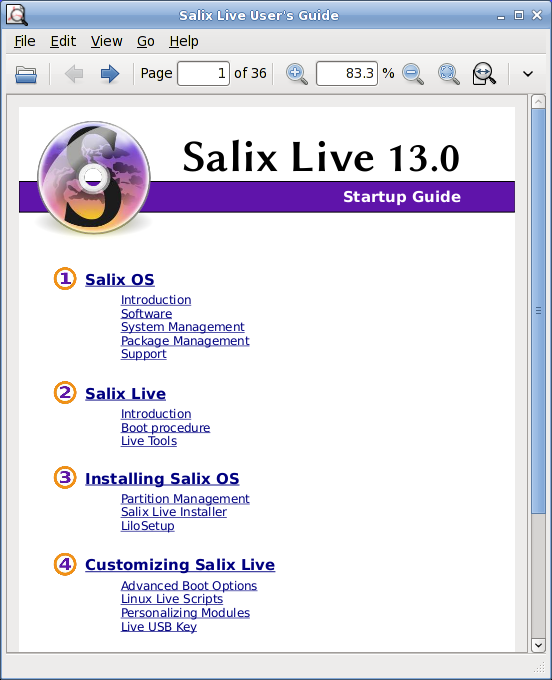Open the Linux Live Scripts link
Viewport: 552px width, 680px height.
172,599
